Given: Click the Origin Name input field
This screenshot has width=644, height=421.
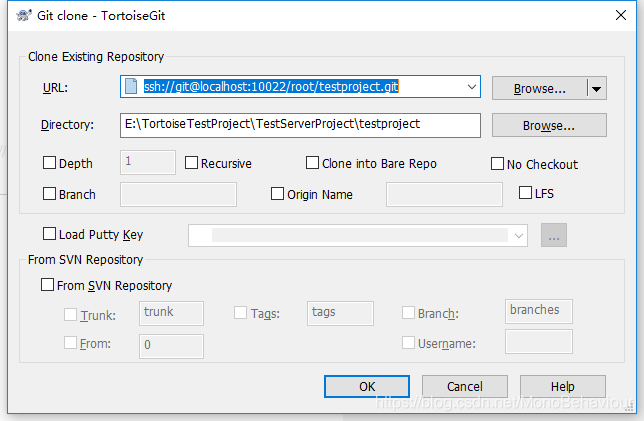Looking at the screenshot, I should 444,194.
